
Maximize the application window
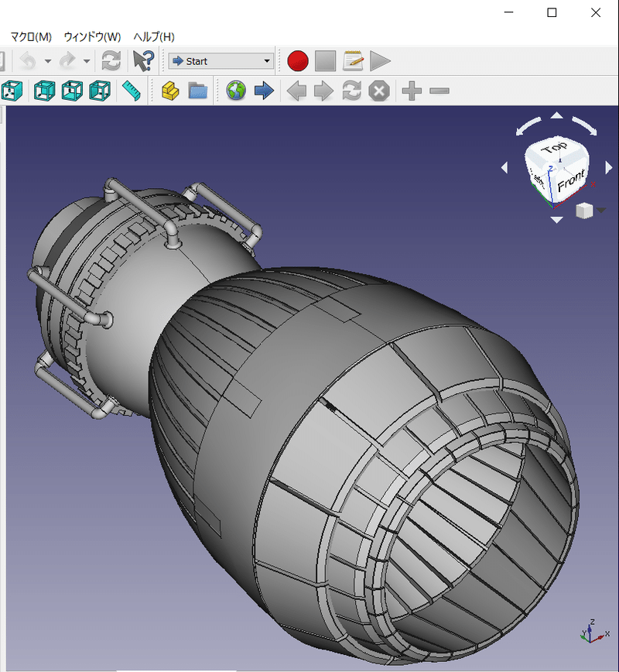[552, 12]
